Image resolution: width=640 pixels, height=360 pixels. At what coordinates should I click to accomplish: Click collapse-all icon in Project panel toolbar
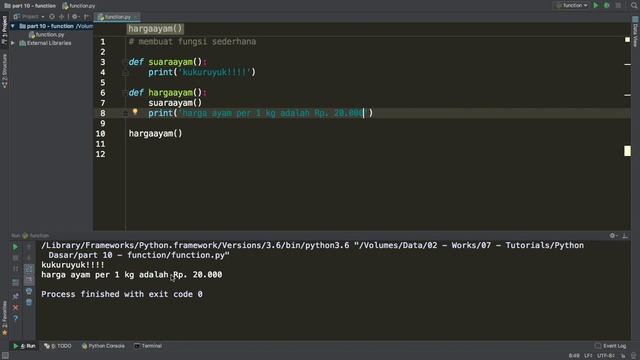coord(62,17)
